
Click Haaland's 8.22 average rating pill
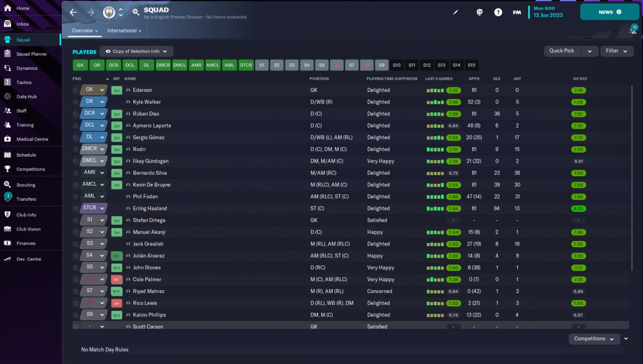coord(579,208)
